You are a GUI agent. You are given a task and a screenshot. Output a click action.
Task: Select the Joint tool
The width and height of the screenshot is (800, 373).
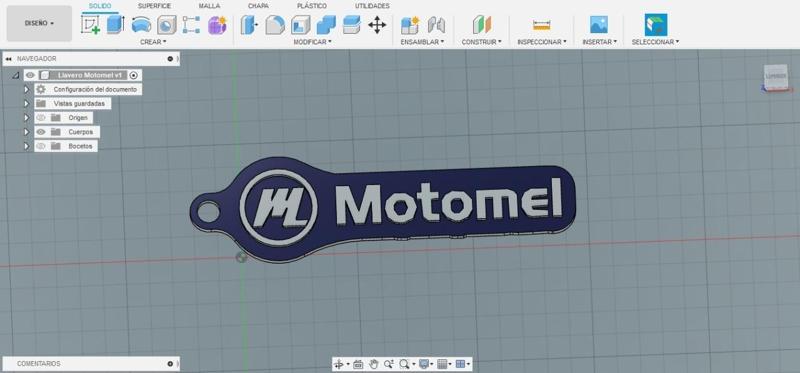tap(436, 24)
